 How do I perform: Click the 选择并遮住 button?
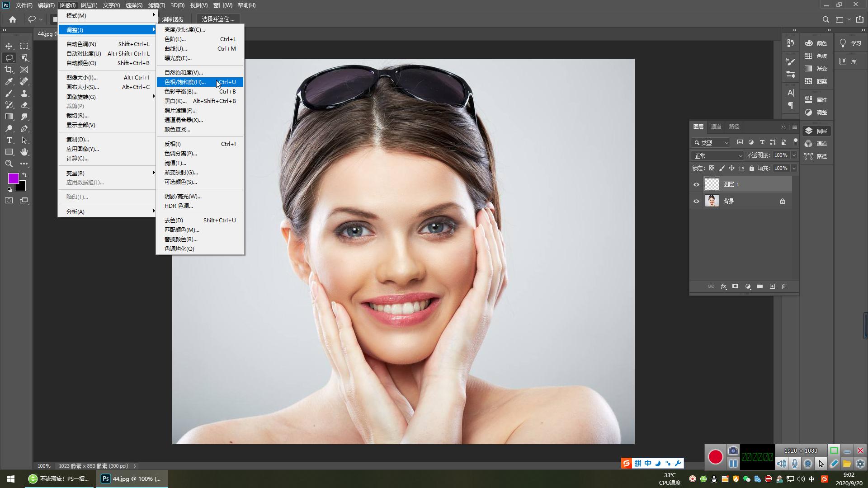(x=218, y=19)
